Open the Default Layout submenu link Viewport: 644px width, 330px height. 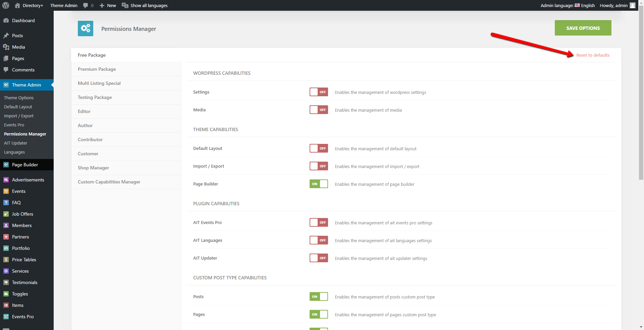(x=18, y=107)
